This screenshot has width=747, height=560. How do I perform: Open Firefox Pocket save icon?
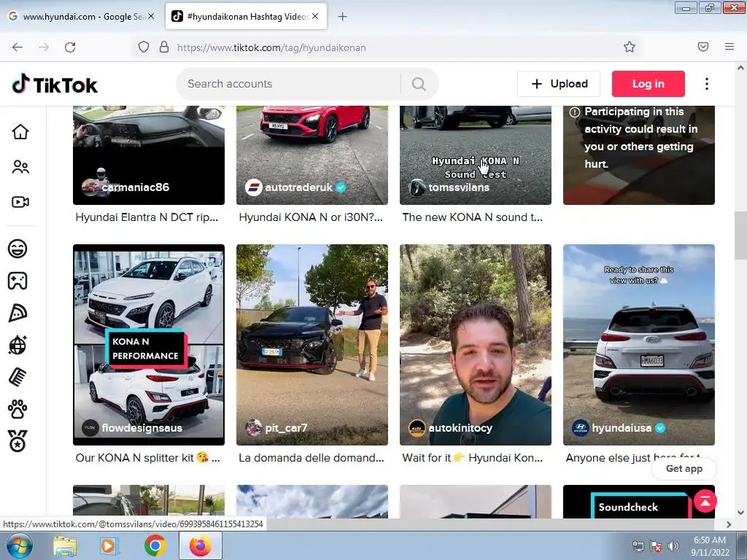[703, 47]
